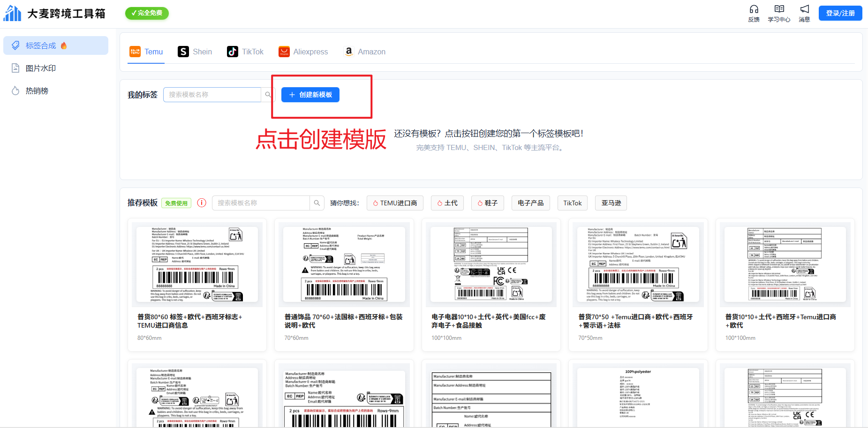The height and width of the screenshot is (428, 868).
Task: Focus the 推荐模板 template search field
Action: [261, 203]
